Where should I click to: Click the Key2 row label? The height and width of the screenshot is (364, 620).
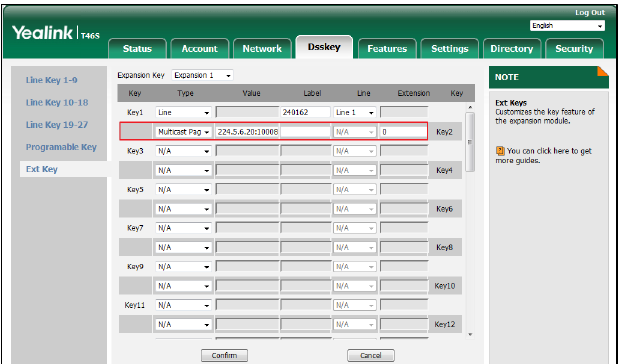[444, 132]
